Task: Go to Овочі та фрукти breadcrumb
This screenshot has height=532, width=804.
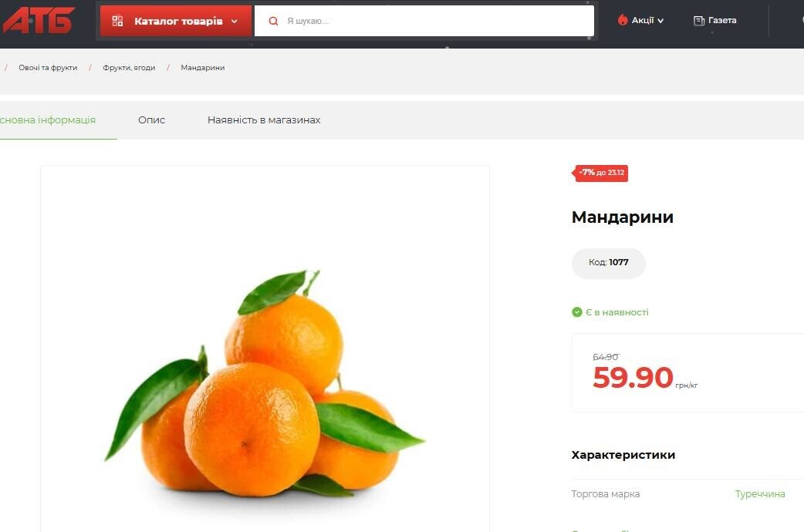Action: pyautogui.click(x=48, y=68)
